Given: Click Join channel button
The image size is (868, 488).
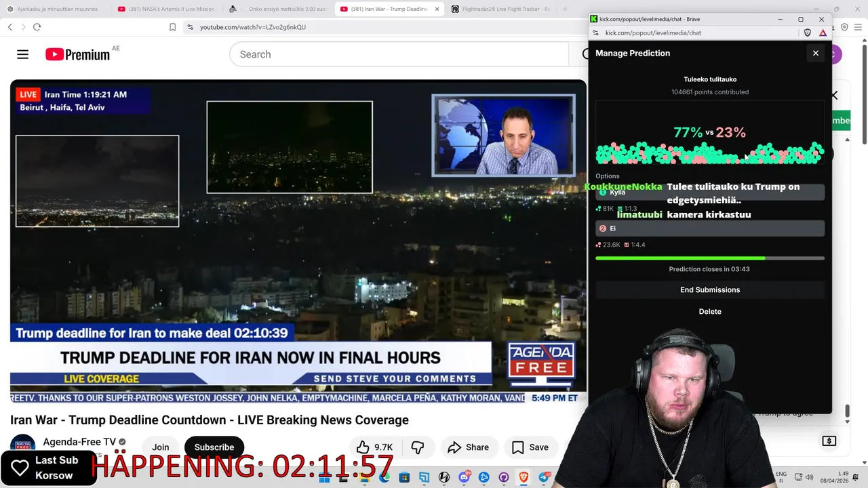Looking at the screenshot, I should (161, 447).
